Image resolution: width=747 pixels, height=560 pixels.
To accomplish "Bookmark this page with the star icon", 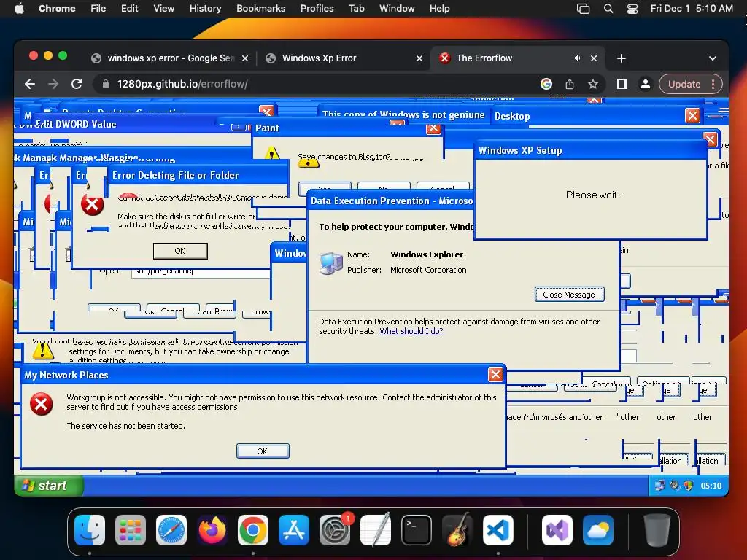I will [592, 85].
